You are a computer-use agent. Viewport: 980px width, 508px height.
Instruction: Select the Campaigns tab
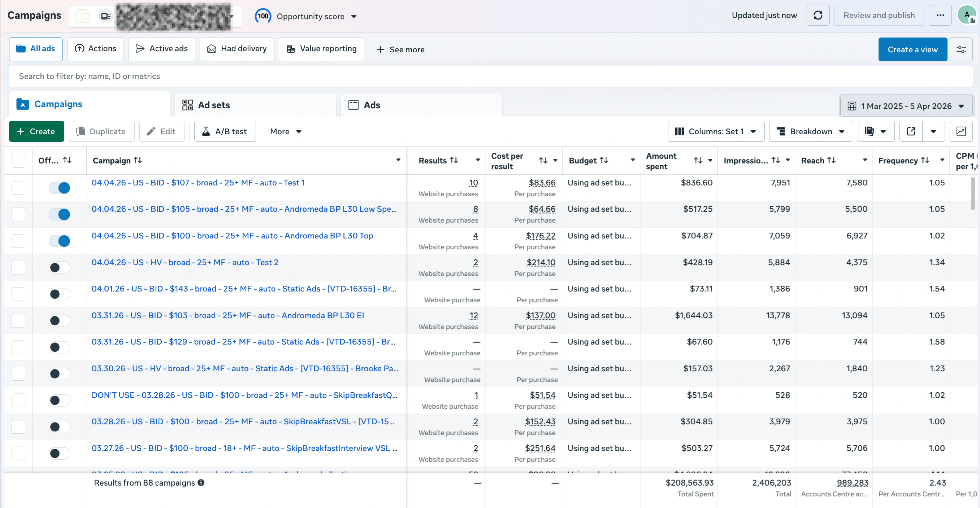[x=90, y=104]
